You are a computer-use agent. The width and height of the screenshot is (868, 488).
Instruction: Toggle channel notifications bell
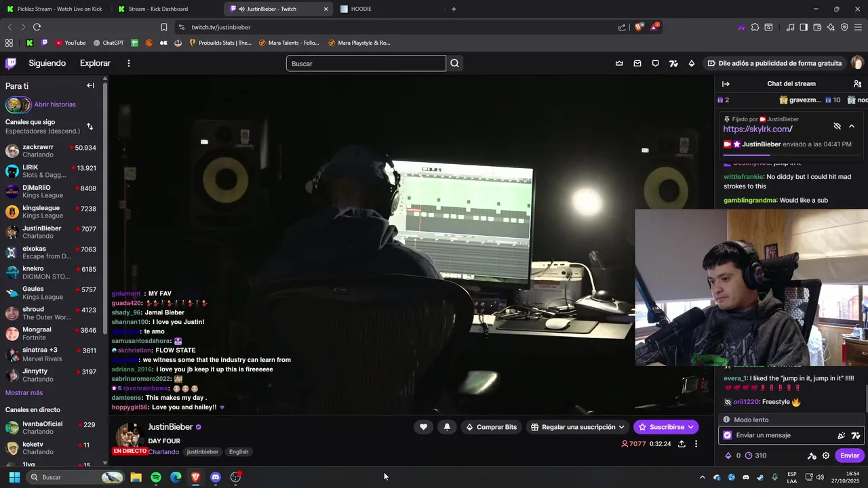click(447, 427)
